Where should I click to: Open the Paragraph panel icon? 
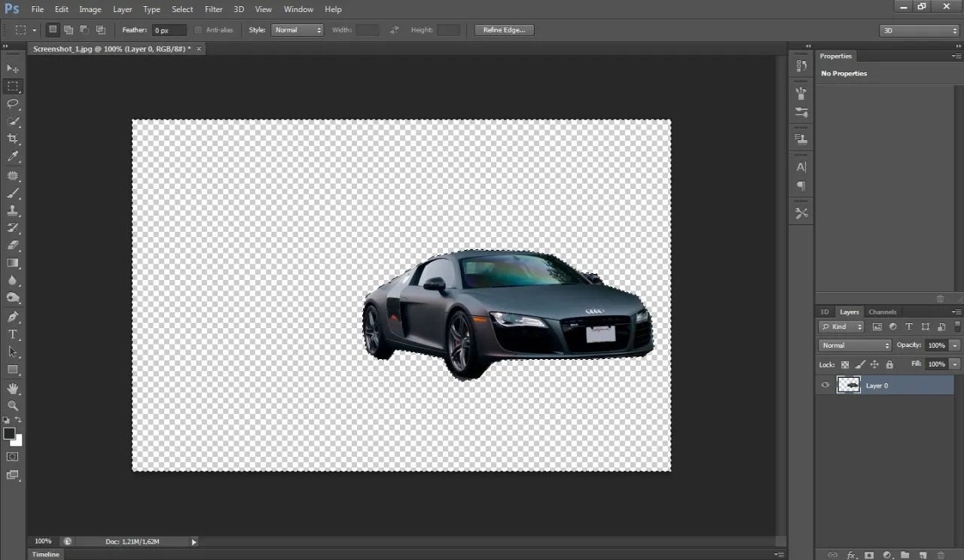[x=801, y=186]
